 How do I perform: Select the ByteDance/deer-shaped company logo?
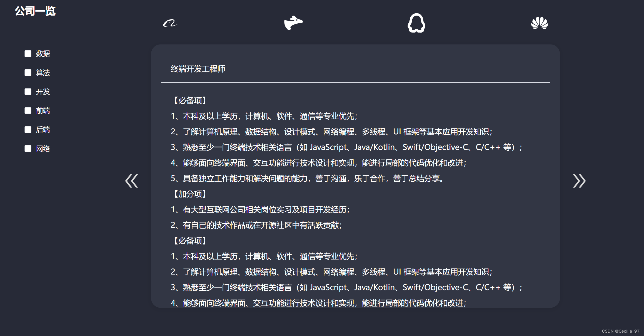point(293,23)
